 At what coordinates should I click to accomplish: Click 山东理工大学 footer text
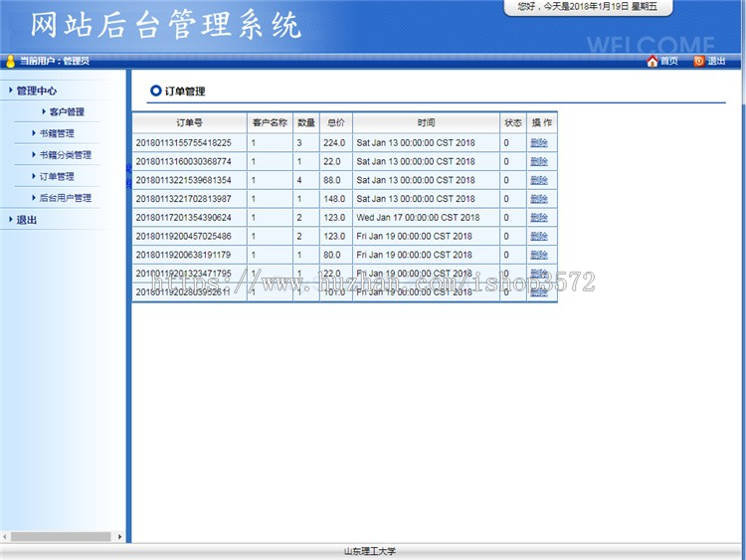pos(370,551)
